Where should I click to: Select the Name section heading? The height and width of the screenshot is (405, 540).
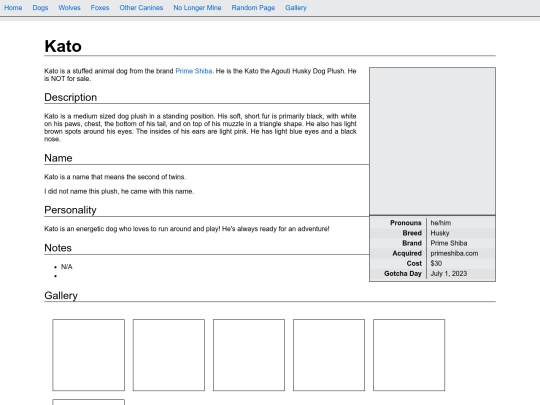tap(58, 158)
